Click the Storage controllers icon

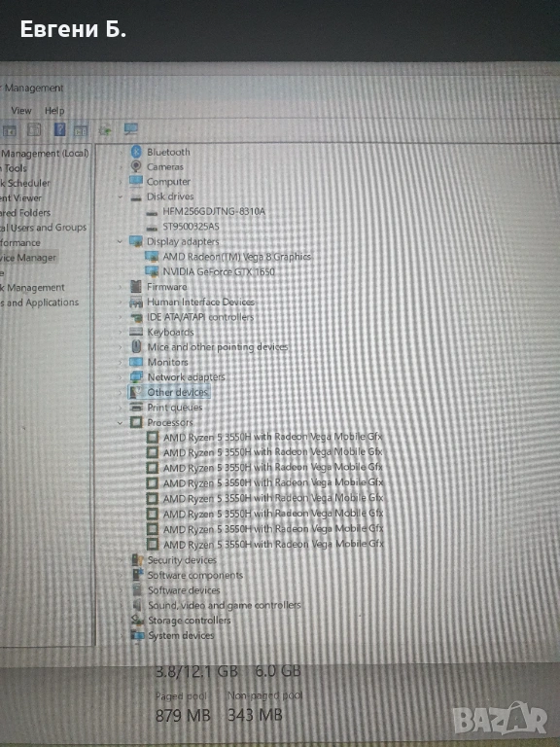pos(138,620)
